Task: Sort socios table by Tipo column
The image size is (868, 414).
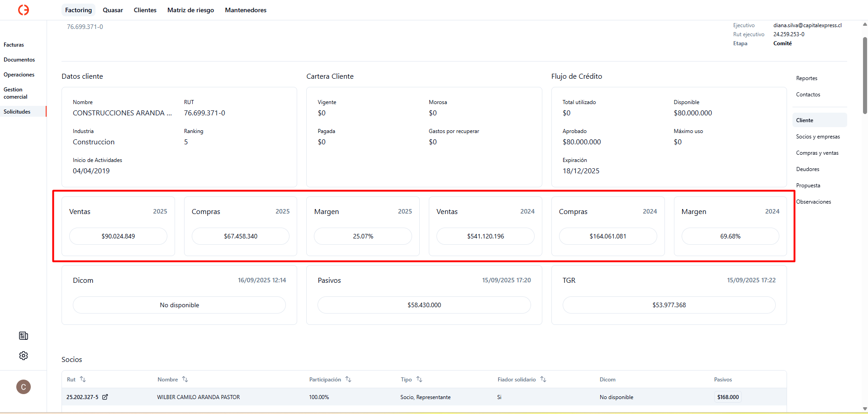Action: coord(419,379)
